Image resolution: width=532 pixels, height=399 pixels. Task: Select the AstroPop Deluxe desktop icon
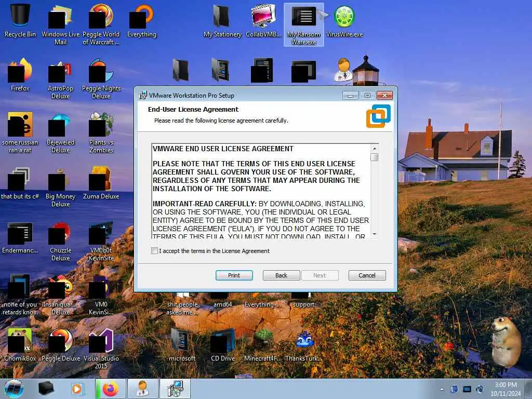point(60,78)
